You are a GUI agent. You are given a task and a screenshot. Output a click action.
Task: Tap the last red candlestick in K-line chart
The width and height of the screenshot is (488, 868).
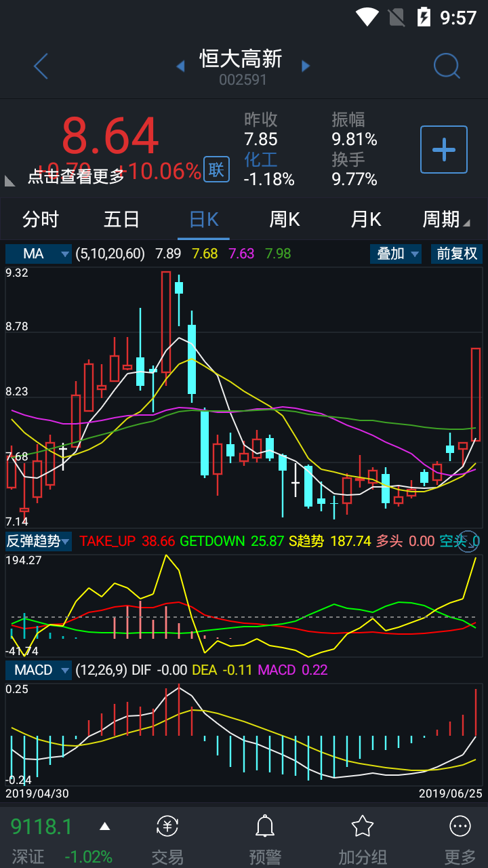476,393
